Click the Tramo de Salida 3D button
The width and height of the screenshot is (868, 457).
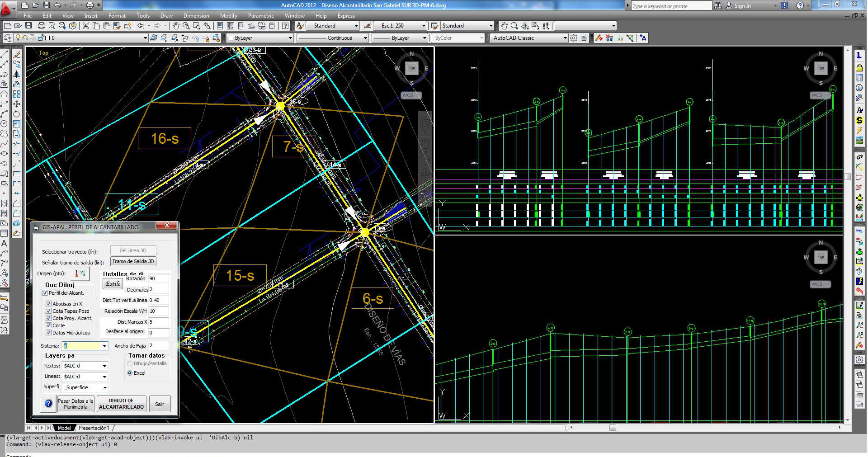pyautogui.click(x=133, y=261)
